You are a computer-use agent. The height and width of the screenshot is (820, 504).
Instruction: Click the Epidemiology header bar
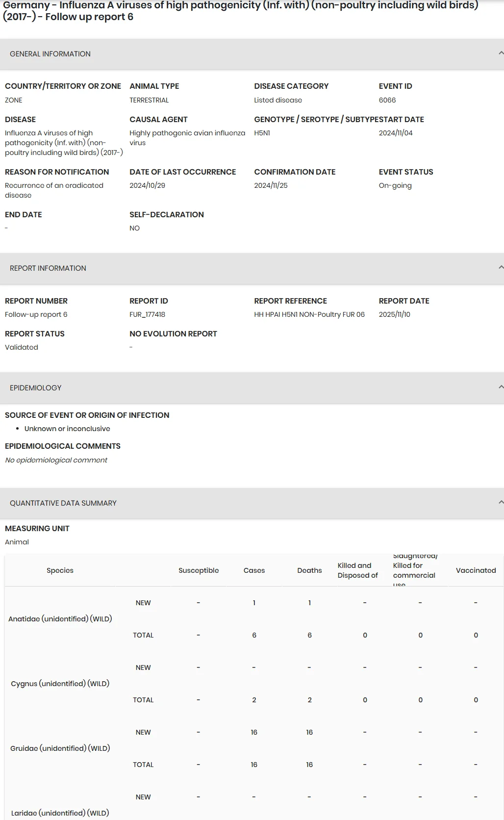tap(252, 388)
